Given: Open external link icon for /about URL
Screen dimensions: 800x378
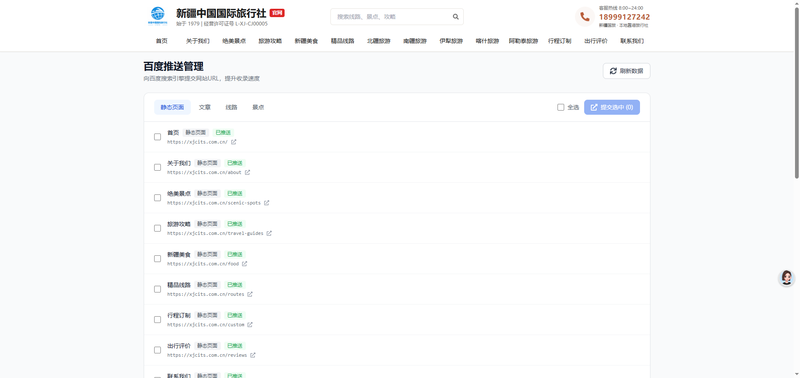Looking at the screenshot, I should [x=247, y=172].
